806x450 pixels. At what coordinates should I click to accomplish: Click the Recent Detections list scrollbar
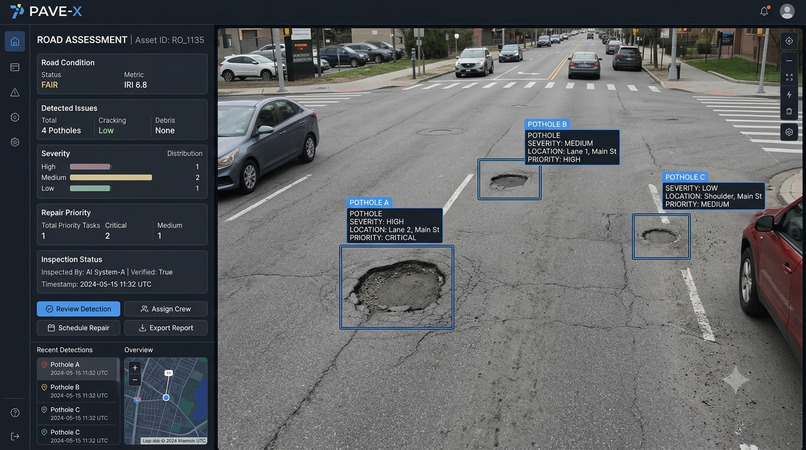119,370
